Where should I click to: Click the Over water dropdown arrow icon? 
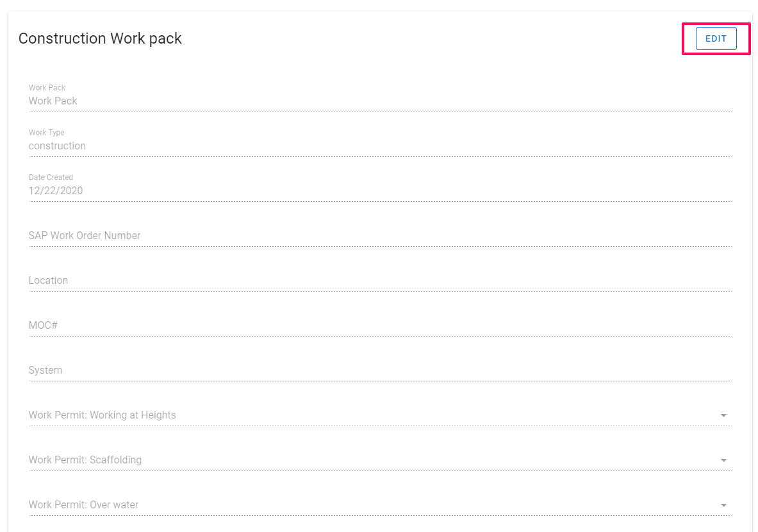(x=723, y=506)
